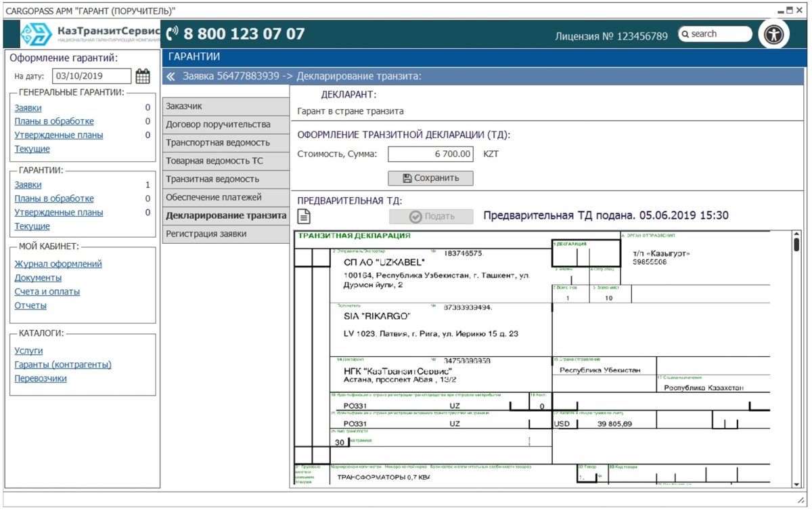This screenshot has height=510, width=812.
Task: Click the Стоимость, Сумма field with 6 700.00
Action: point(430,154)
